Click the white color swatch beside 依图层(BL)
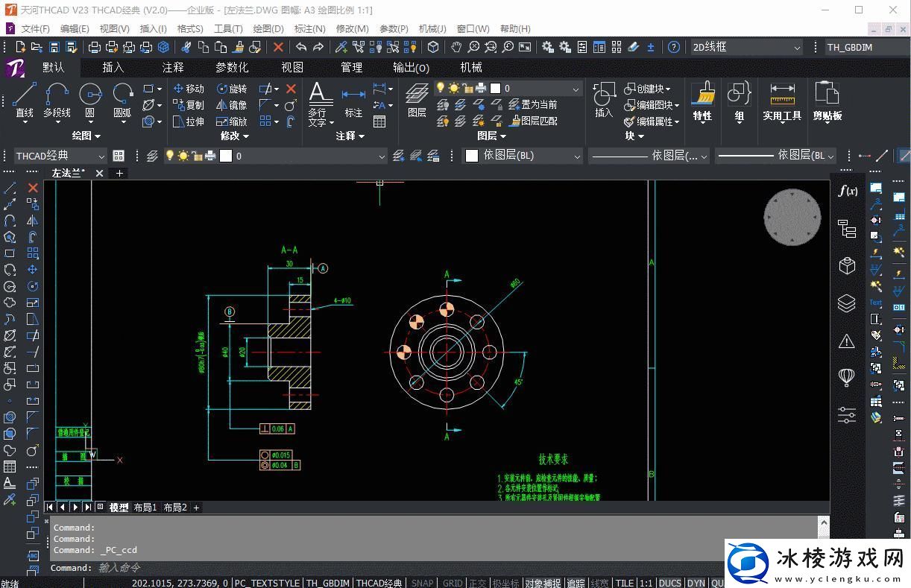This screenshot has height=588, width=911. point(471,156)
